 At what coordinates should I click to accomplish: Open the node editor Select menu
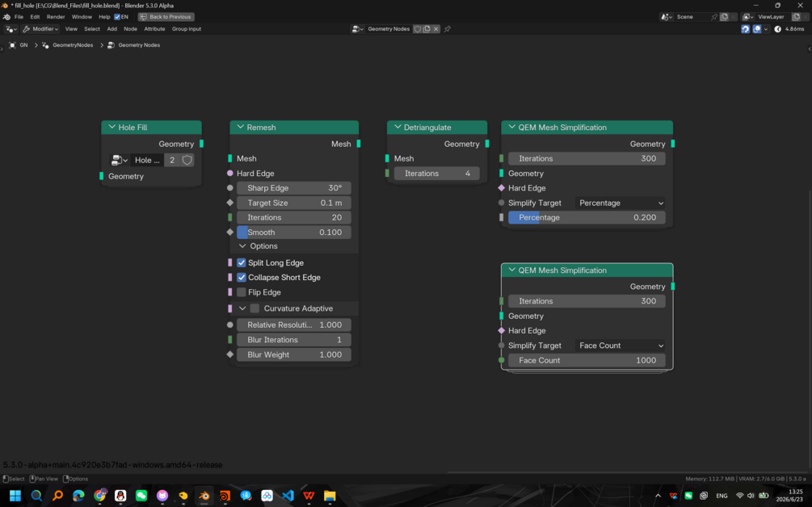coord(91,29)
